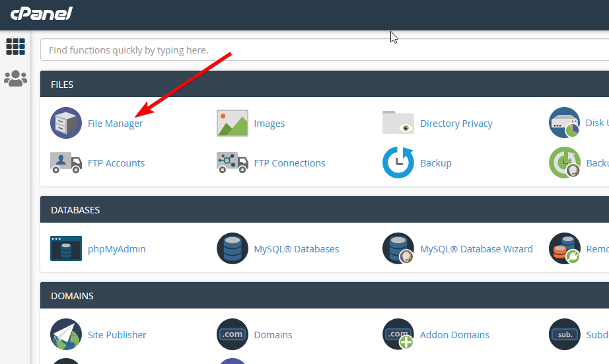Viewport: 609px width, 364px height.
Task: Open the Site Publisher link
Action: (117, 335)
